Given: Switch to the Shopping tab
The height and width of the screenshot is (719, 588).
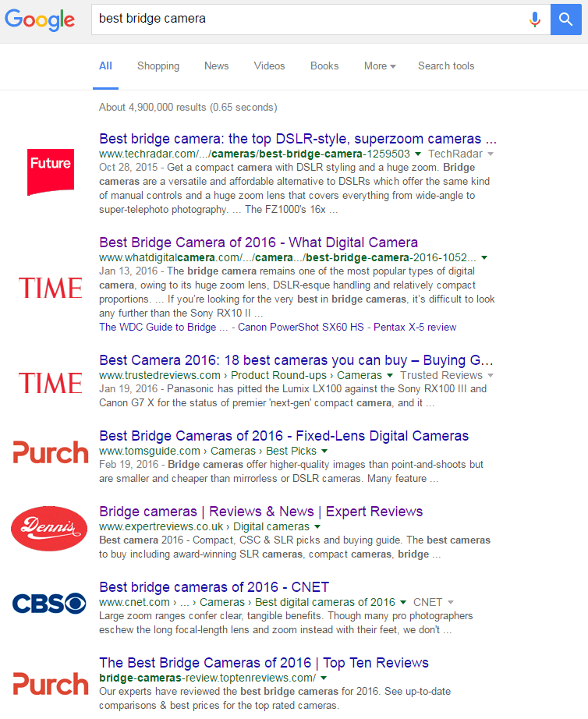Looking at the screenshot, I should point(158,66).
